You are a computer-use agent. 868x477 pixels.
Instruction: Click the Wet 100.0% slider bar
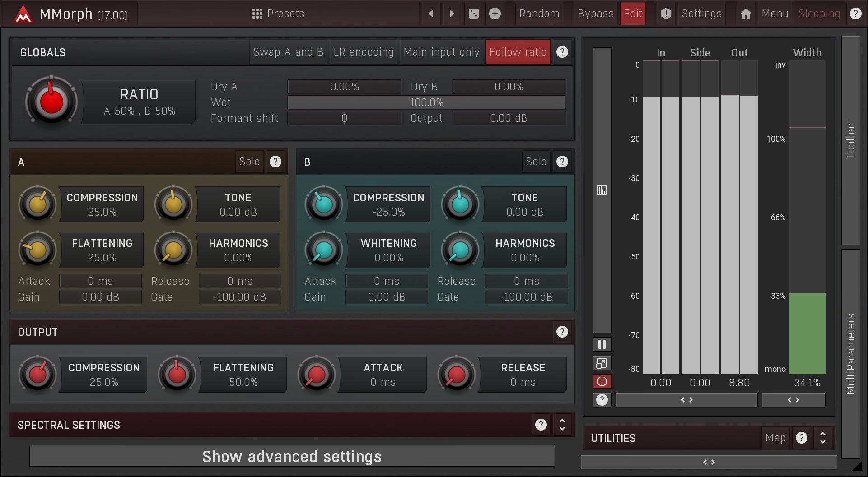426,102
